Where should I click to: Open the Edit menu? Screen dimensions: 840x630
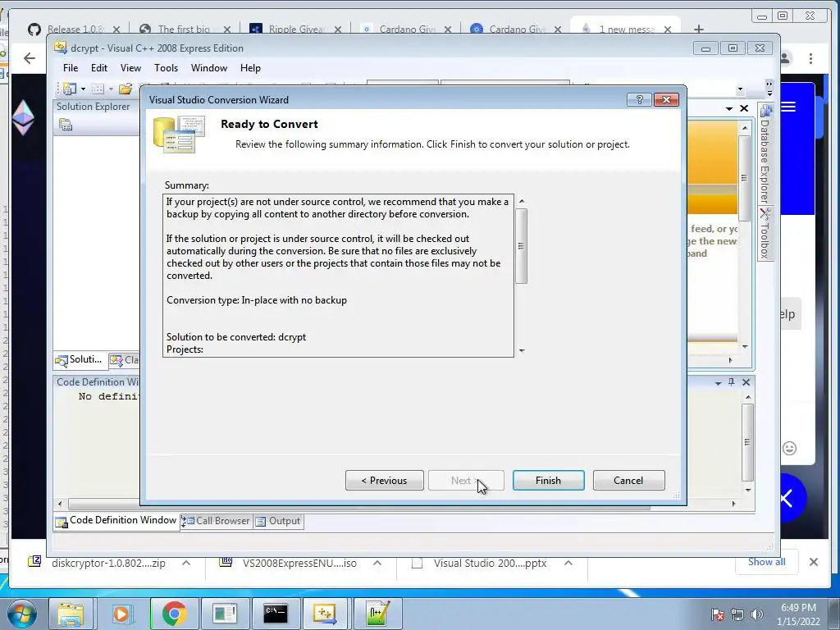point(99,68)
